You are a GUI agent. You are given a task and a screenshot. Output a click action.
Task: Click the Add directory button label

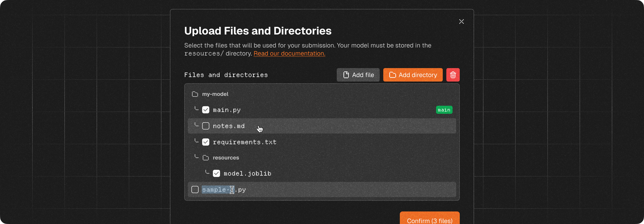point(417,75)
